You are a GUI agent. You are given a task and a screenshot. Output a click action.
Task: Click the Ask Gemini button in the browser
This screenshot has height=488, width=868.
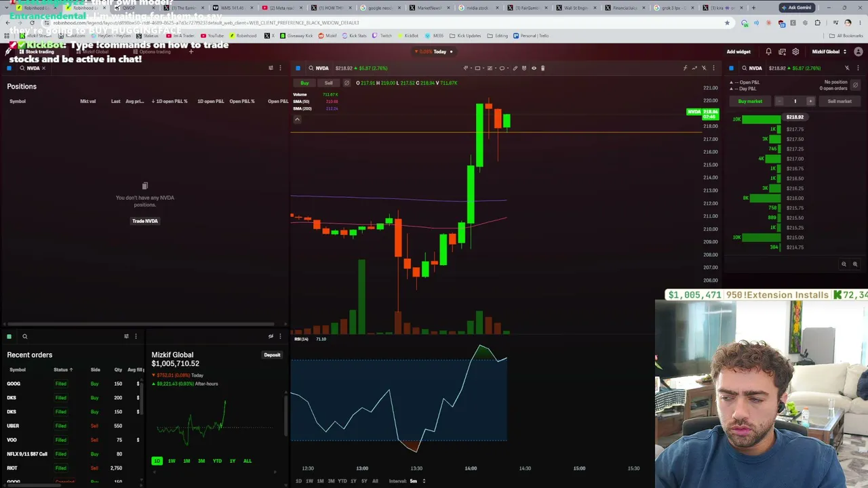(797, 7)
